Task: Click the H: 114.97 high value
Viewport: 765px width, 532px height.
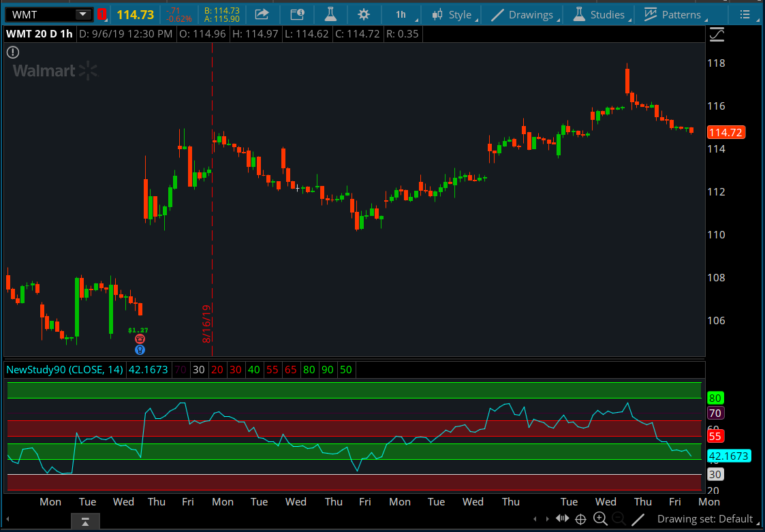Action: (x=255, y=34)
